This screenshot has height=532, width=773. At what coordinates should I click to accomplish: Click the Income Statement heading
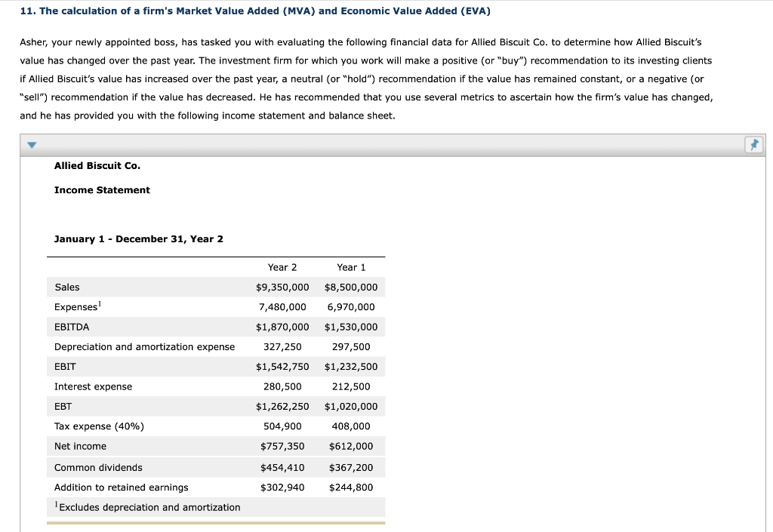(102, 190)
